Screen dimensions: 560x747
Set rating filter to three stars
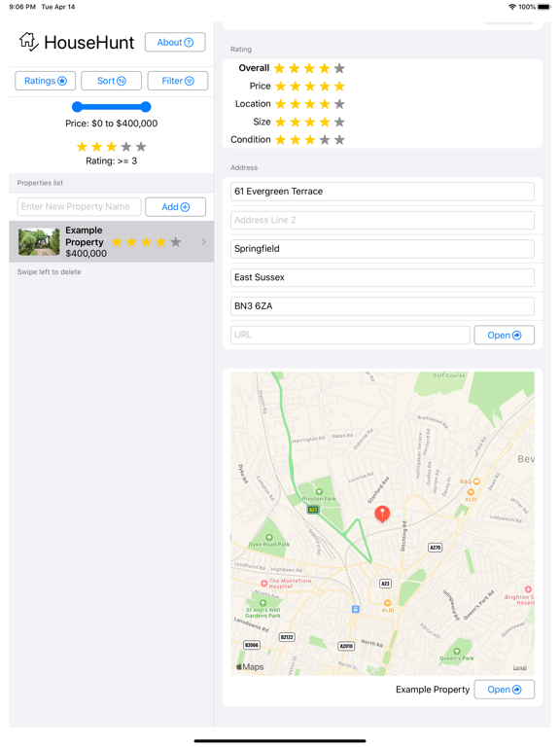(112, 147)
